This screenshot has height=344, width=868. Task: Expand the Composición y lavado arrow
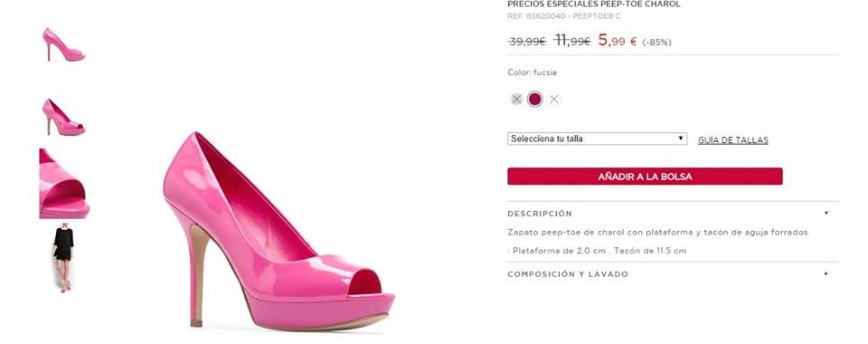[x=826, y=273]
